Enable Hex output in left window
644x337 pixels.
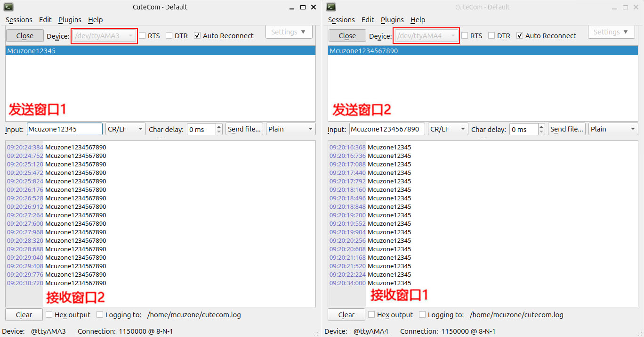[x=49, y=315]
